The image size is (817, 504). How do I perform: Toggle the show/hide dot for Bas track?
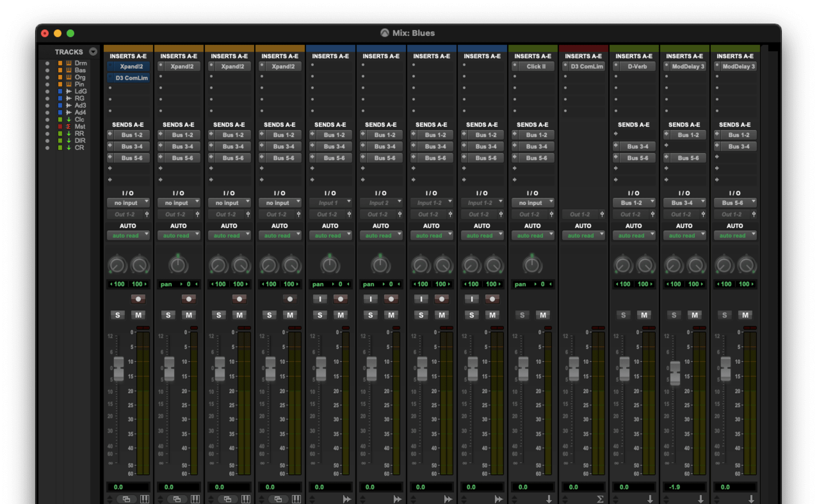click(x=47, y=70)
